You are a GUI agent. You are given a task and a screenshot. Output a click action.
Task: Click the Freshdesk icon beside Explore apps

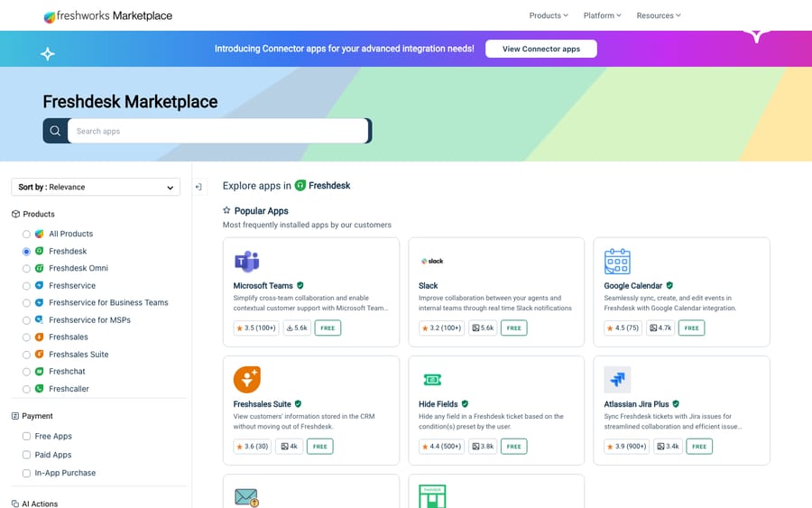coord(300,185)
